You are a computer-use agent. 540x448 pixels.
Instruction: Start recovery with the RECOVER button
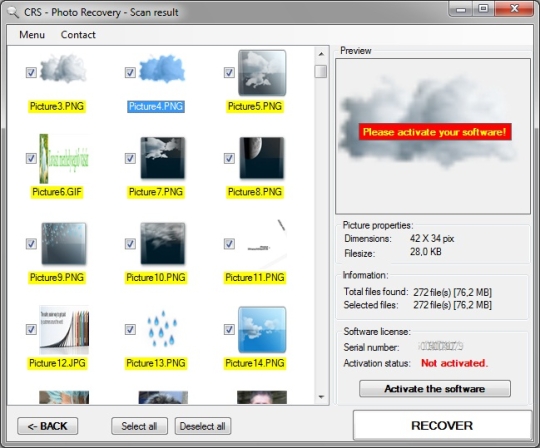[442, 426]
